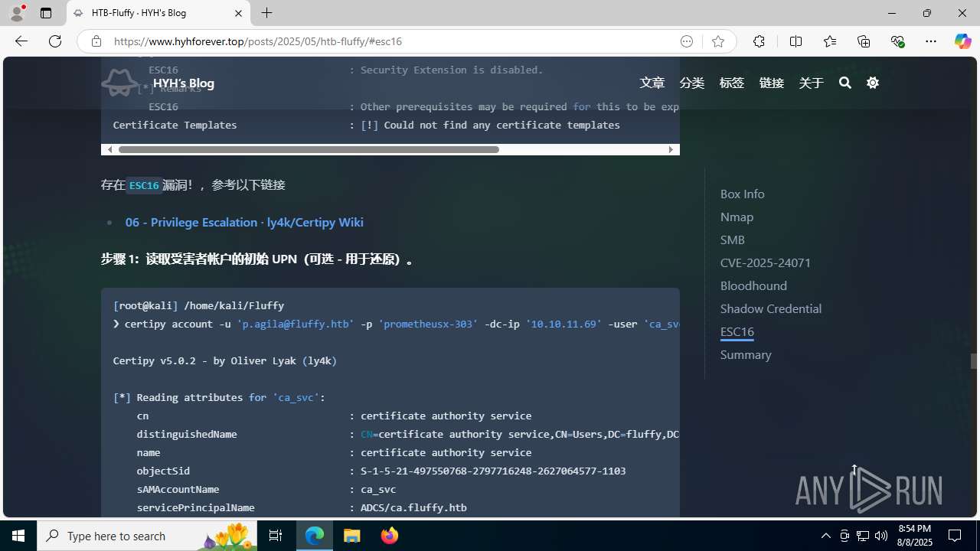Click text 'Certipy v5.0.2 - by Oliver Lyak (ly4k)'
980x551 pixels.
pyautogui.click(x=225, y=360)
